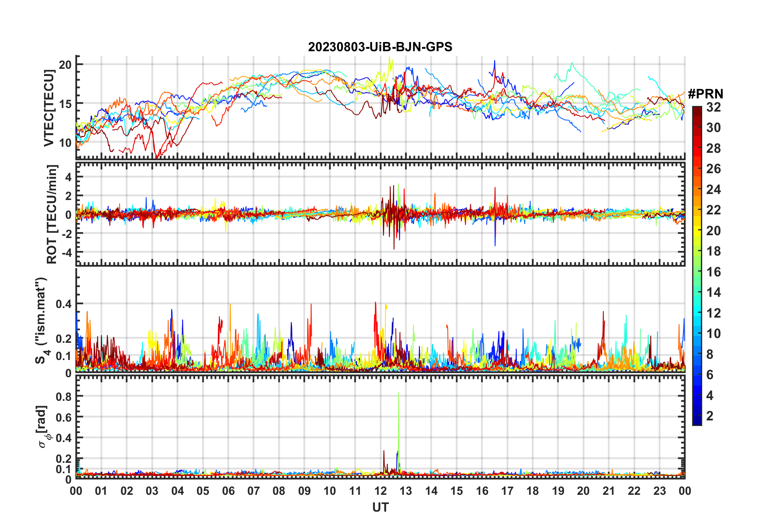The width and height of the screenshot is (761, 532).
Task: Click colorbar tick label 16
Action: [x=713, y=272]
